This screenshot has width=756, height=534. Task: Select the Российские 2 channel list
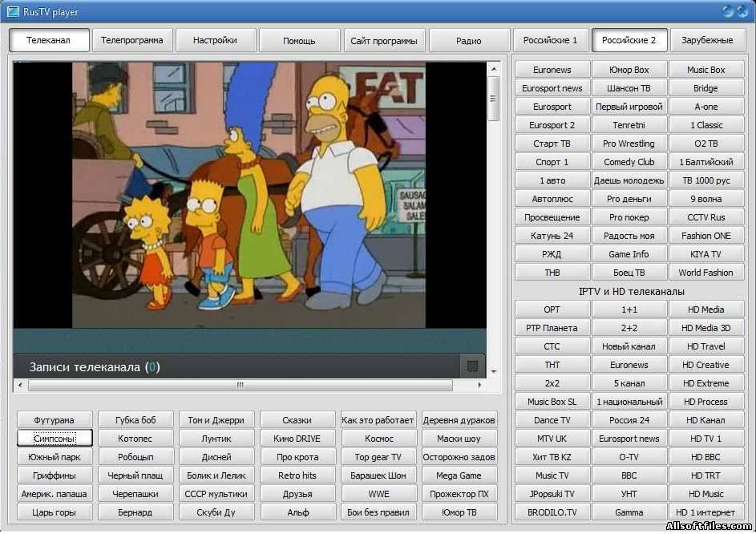(629, 40)
